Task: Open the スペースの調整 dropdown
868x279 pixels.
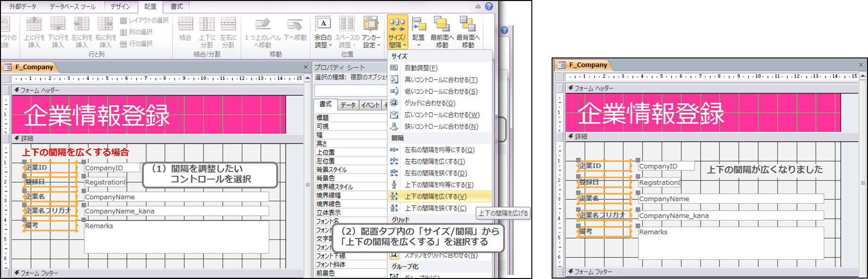Action: coord(347,32)
